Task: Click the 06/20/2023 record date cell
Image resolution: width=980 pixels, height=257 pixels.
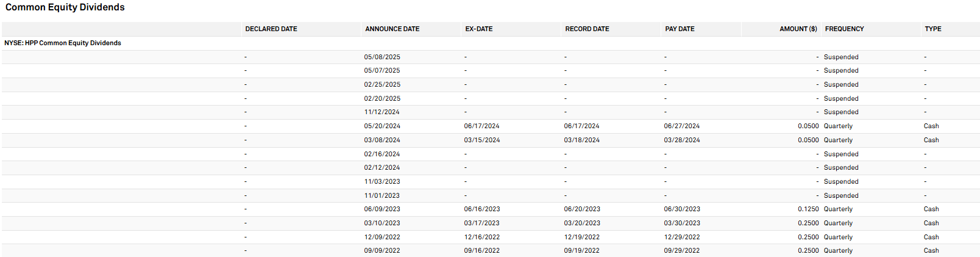Action: coord(581,209)
